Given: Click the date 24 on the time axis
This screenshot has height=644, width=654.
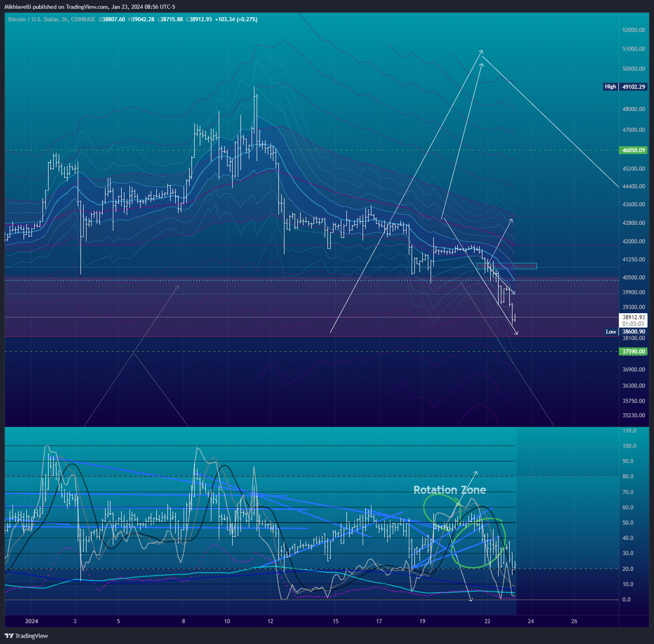Looking at the screenshot, I should tap(531, 621).
